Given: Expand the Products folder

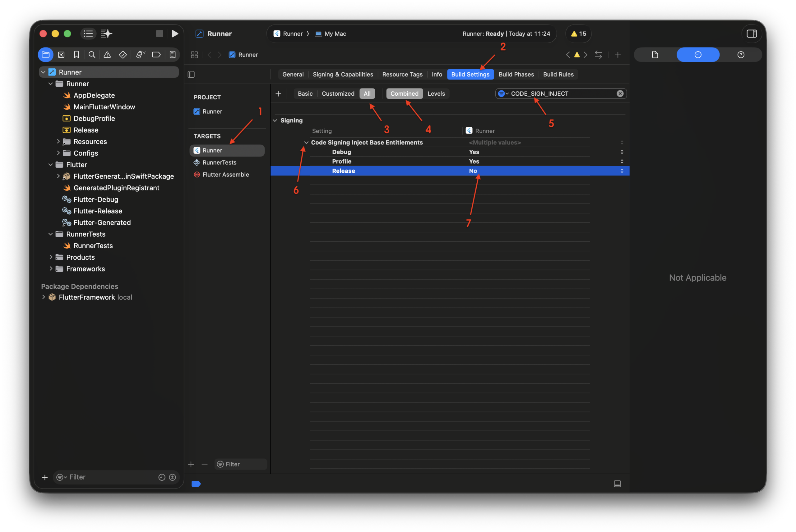Looking at the screenshot, I should coord(51,257).
